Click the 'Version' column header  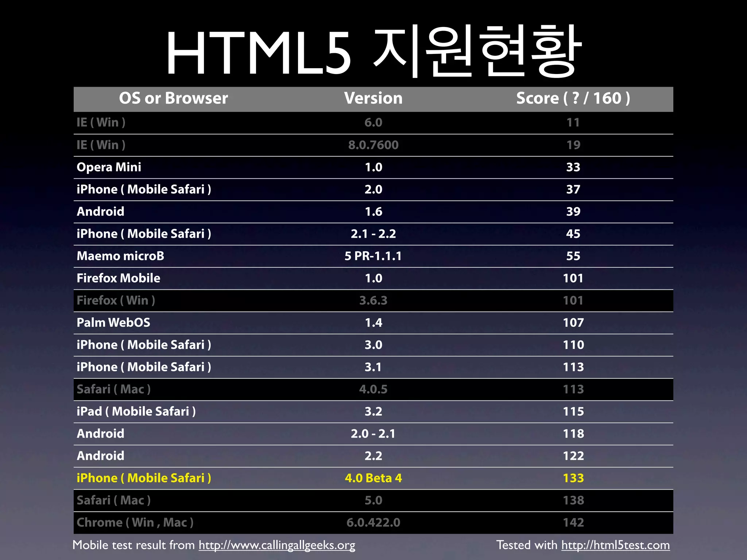pos(373,98)
